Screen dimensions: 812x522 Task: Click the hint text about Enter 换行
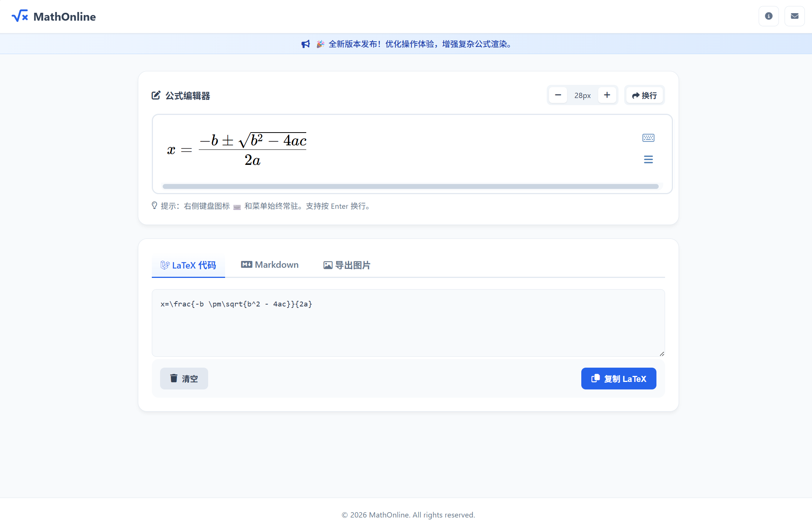[x=265, y=206]
